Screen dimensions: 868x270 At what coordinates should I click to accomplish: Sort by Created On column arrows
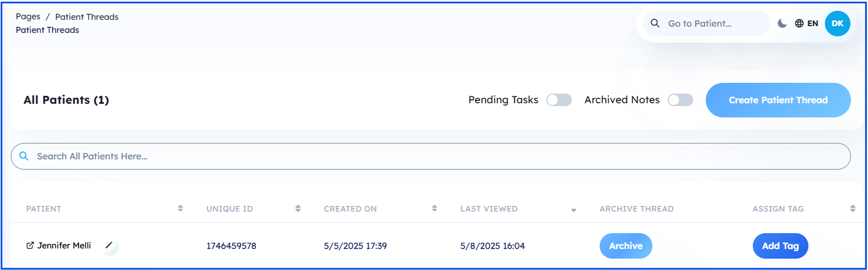(x=435, y=209)
